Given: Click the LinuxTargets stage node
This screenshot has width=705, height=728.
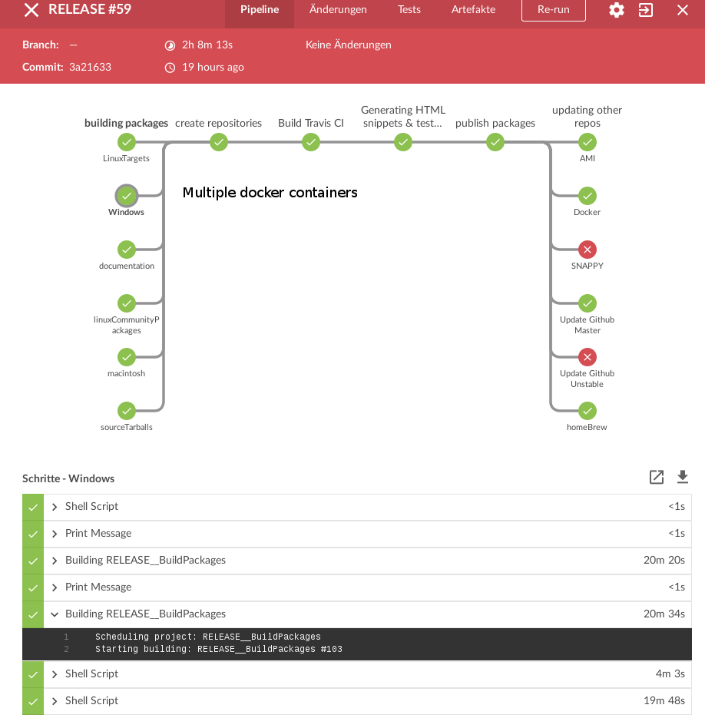Looking at the screenshot, I should (x=127, y=142).
